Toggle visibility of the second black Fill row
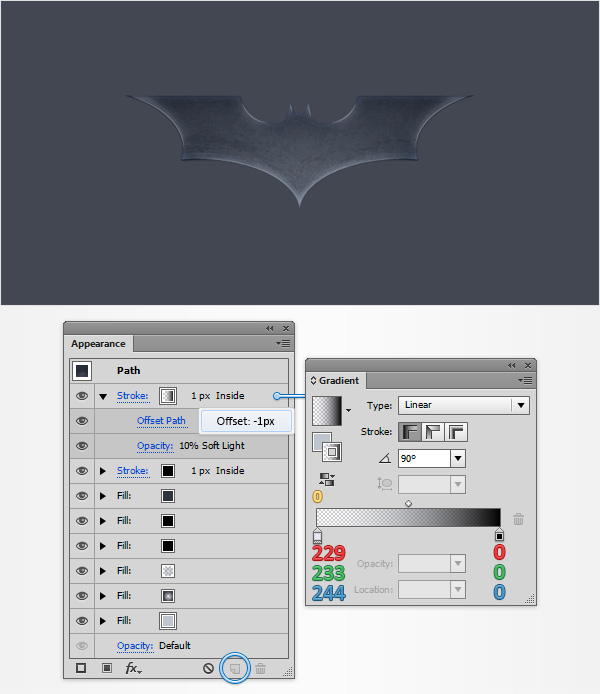The width and height of the screenshot is (600, 694). (x=82, y=546)
